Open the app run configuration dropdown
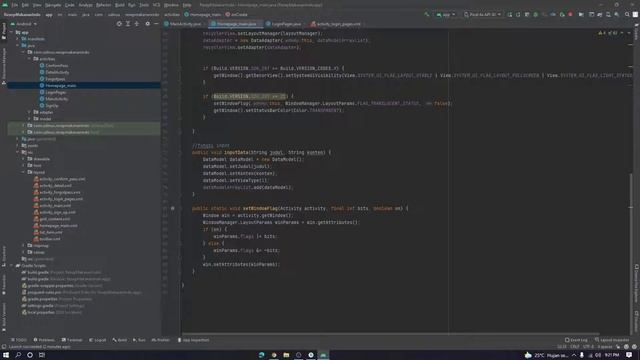The image size is (640, 360). [446, 14]
